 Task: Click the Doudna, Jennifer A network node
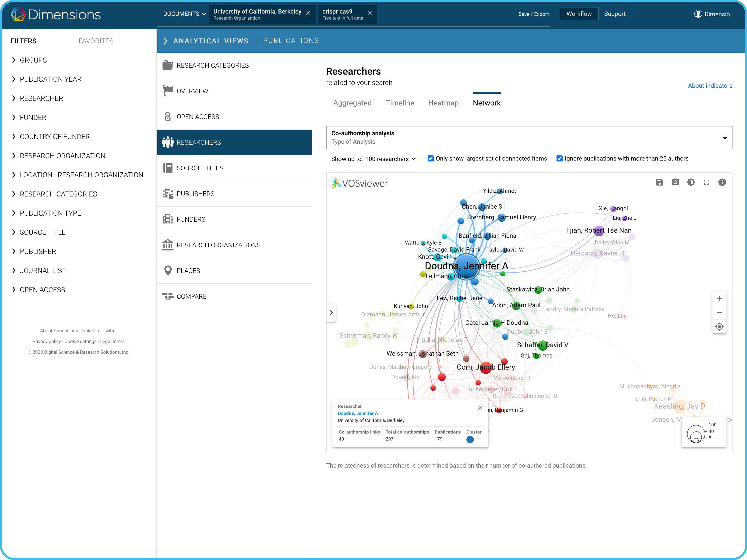466,266
